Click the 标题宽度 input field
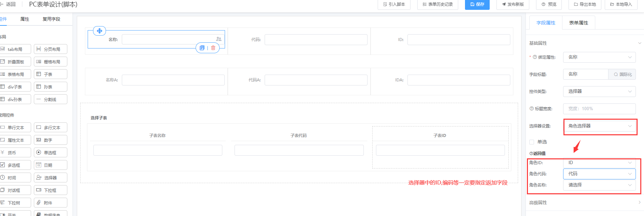 coord(599,109)
